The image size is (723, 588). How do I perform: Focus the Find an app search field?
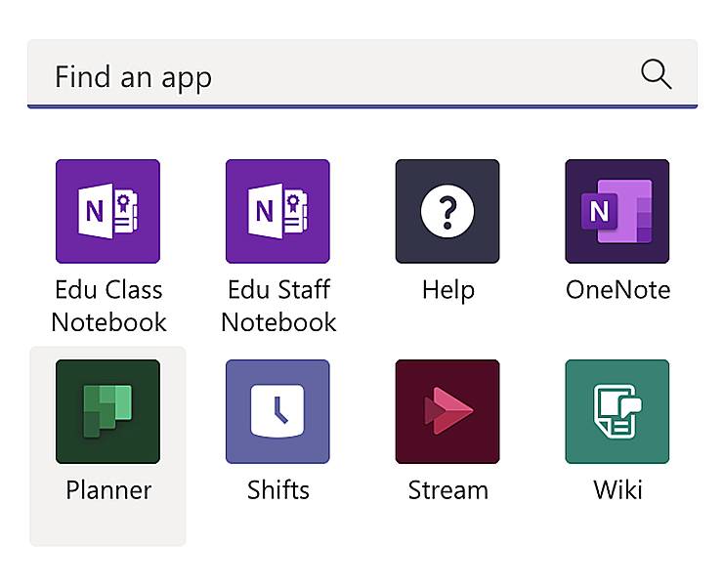[362, 73]
